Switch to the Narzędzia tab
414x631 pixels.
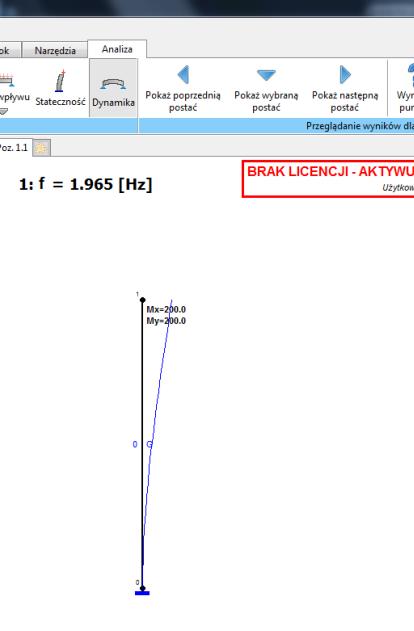click(x=55, y=50)
